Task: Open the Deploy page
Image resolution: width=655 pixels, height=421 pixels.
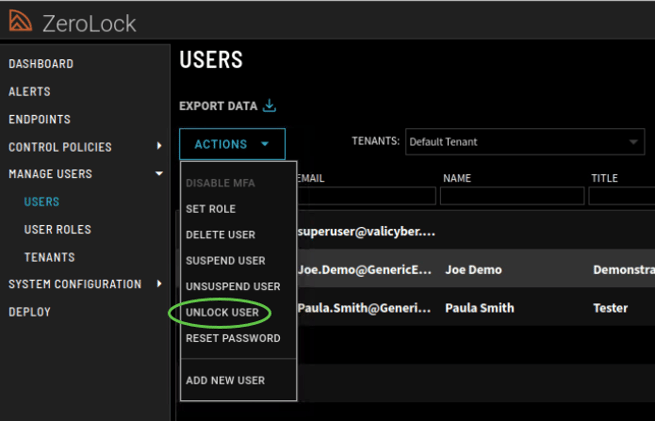Action: tap(30, 312)
